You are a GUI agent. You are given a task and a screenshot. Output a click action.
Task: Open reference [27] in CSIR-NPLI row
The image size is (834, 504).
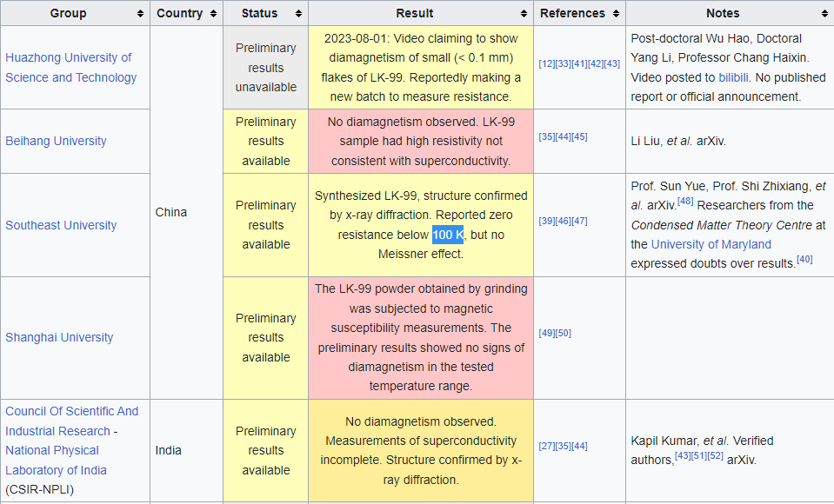pos(546,446)
